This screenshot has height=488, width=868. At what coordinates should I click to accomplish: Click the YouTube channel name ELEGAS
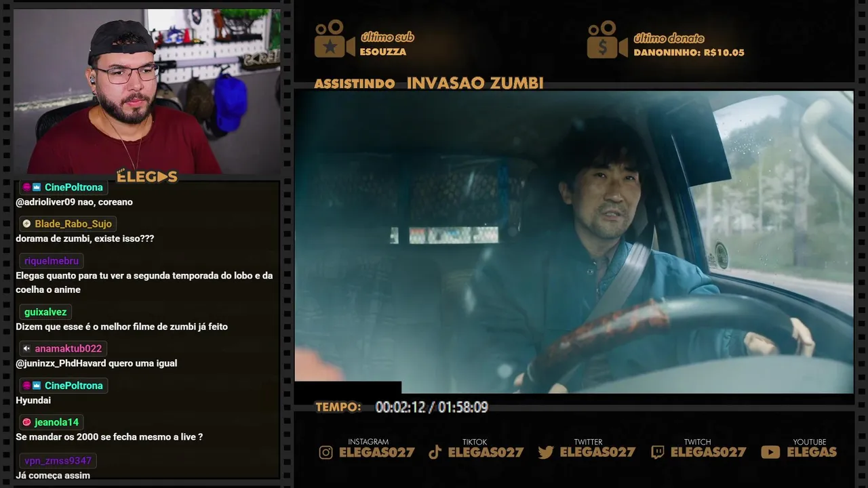coord(812,452)
